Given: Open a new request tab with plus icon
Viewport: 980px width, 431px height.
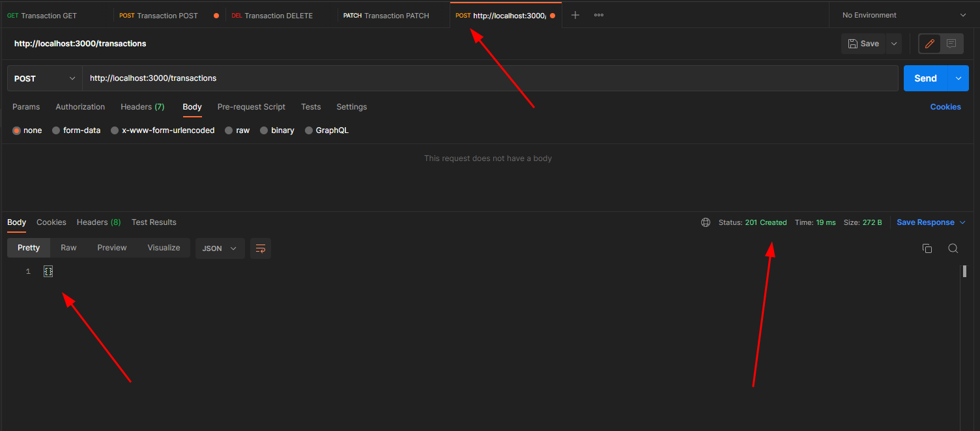Looking at the screenshot, I should click(x=575, y=15).
